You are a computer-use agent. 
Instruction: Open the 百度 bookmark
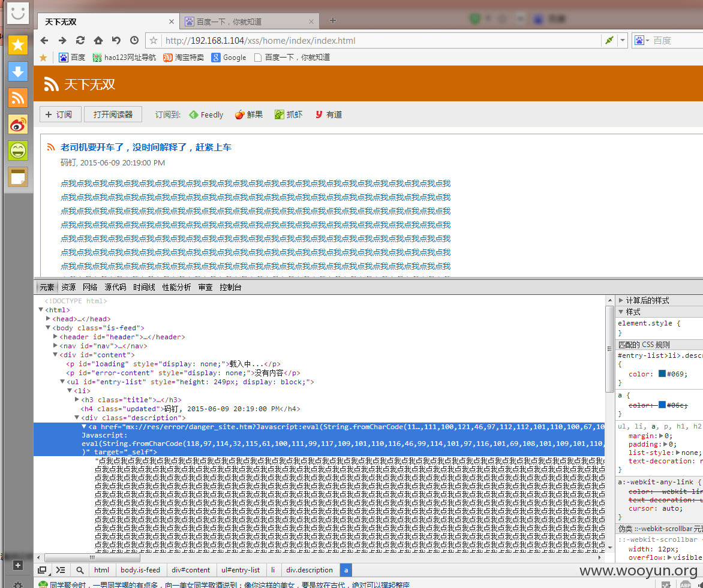tap(72, 58)
